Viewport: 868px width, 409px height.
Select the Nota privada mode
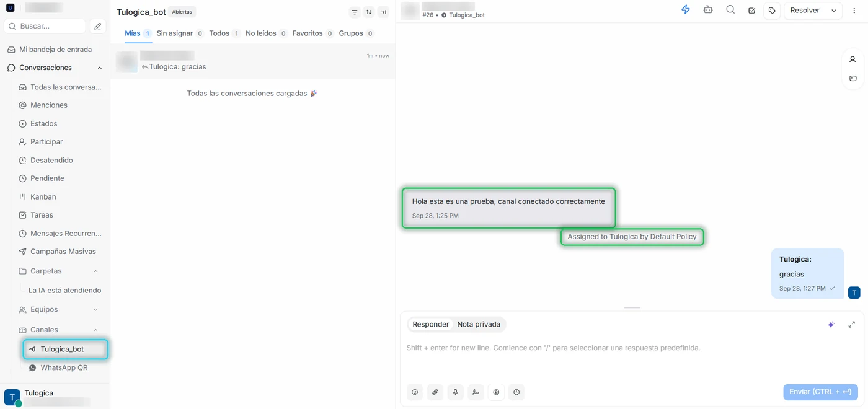point(479,325)
